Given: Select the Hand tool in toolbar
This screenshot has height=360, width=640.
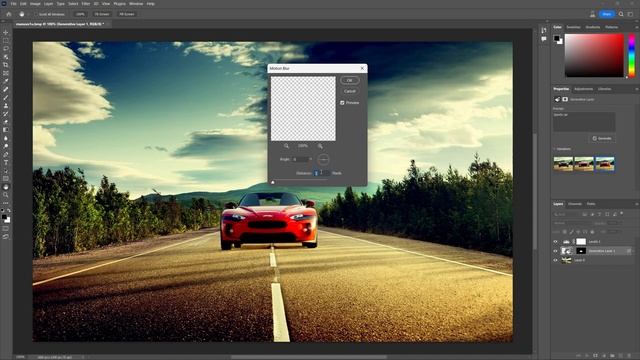Looking at the screenshot, I should point(6,187).
